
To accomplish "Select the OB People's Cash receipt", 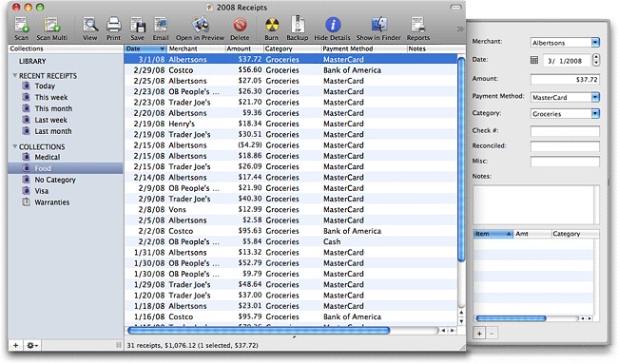I will [x=291, y=241].
